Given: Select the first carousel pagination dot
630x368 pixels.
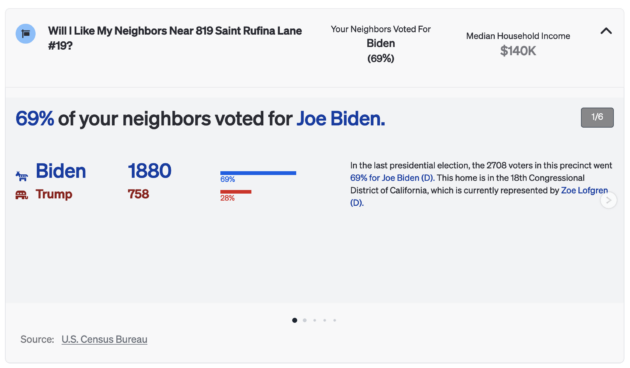Looking at the screenshot, I should tap(295, 320).
